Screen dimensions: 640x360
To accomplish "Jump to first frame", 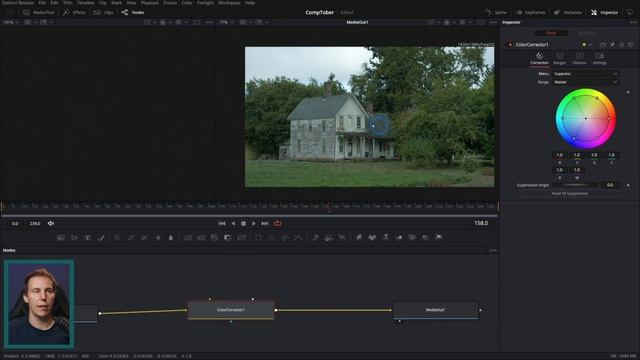I will [222, 224].
